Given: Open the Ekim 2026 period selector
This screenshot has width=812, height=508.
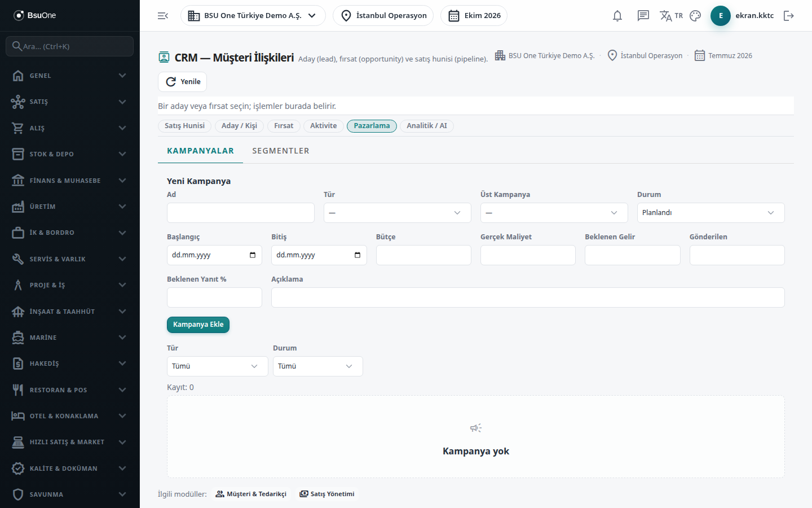Looking at the screenshot, I should click(474, 16).
